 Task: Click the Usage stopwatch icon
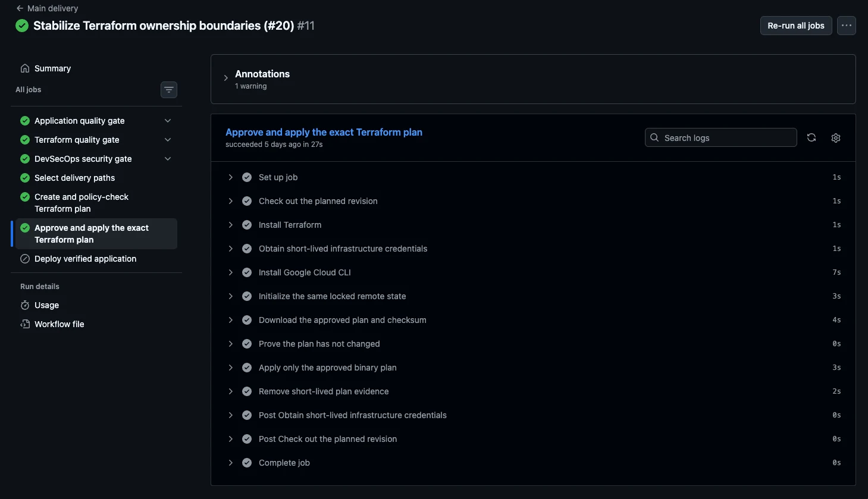pyautogui.click(x=25, y=305)
